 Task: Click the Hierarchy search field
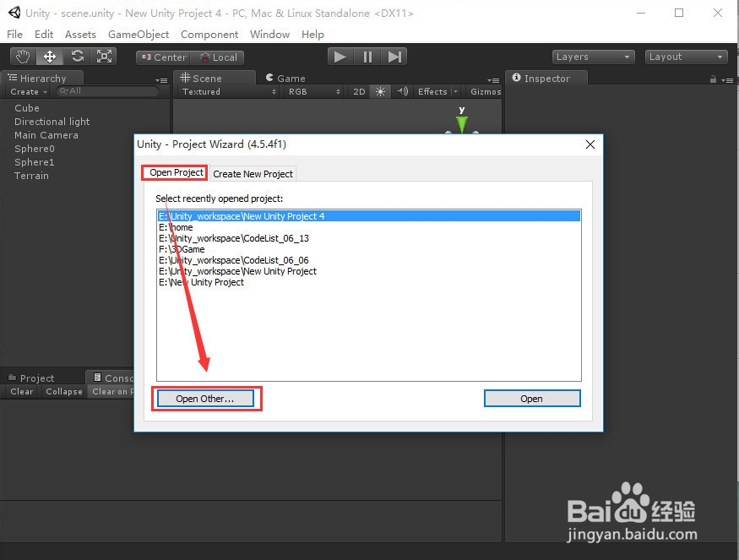tap(107, 91)
